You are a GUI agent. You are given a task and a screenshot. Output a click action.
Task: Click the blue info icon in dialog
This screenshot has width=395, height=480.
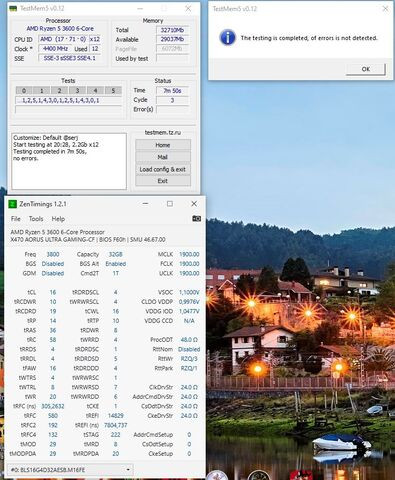click(228, 37)
